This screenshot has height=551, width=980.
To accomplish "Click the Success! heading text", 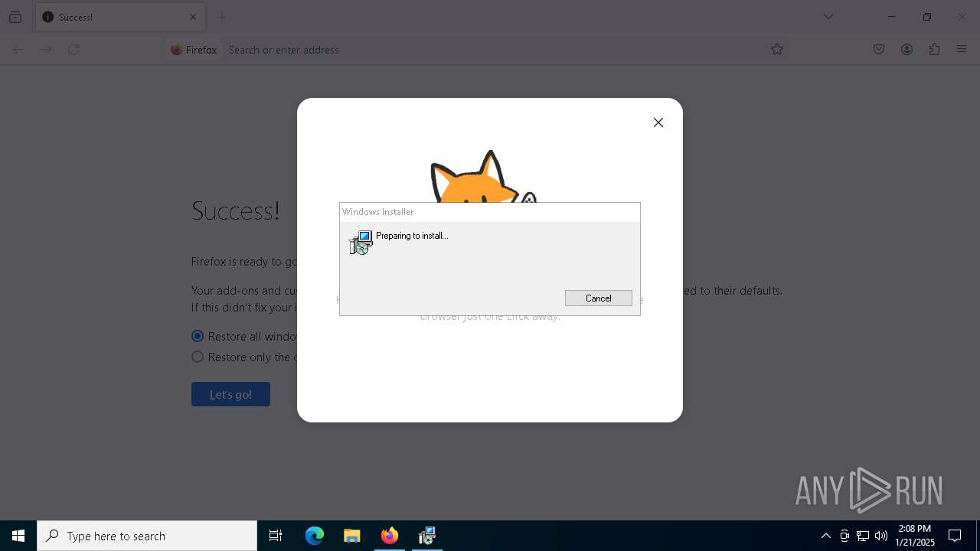I will pos(236,210).
